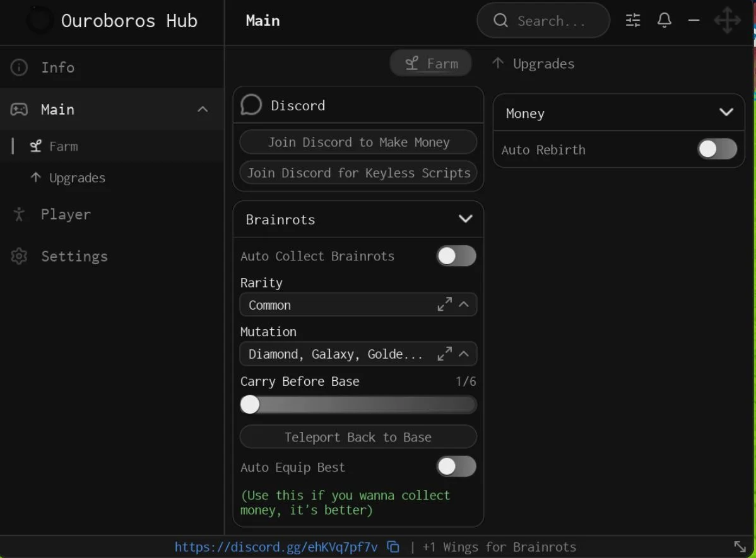Image resolution: width=756 pixels, height=558 pixels.
Task: Click the 1/6 Carry Before Base value
Action: coord(466,381)
